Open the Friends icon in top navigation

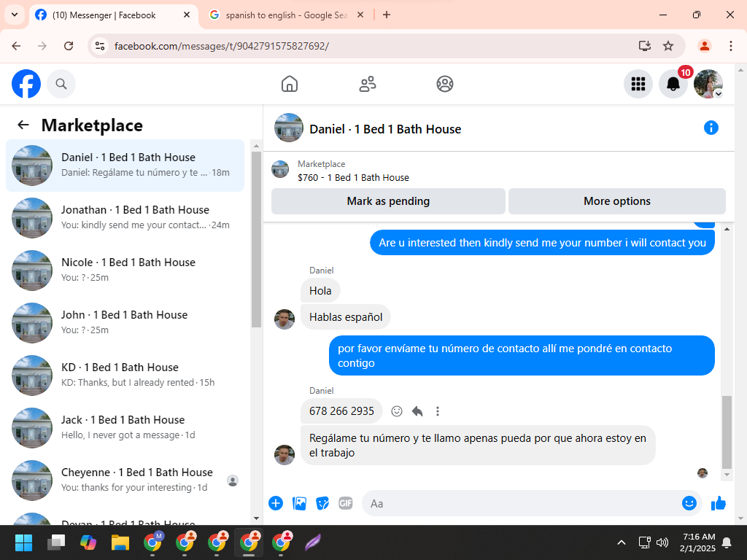tap(368, 84)
